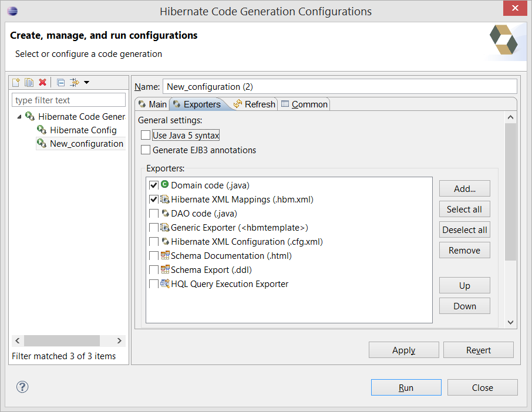Click the tree horizontal scroll left arrow
The height and width of the screenshot is (412, 532).
[18, 340]
